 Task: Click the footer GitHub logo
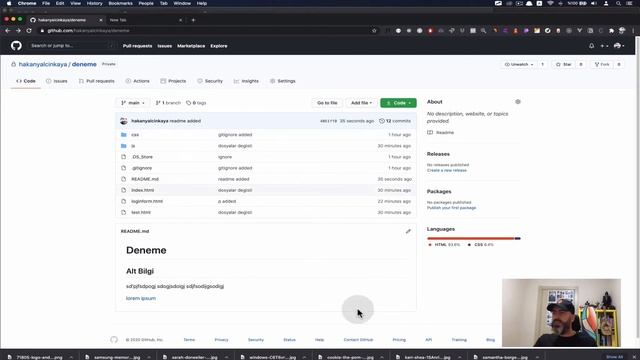click(114, 340)
